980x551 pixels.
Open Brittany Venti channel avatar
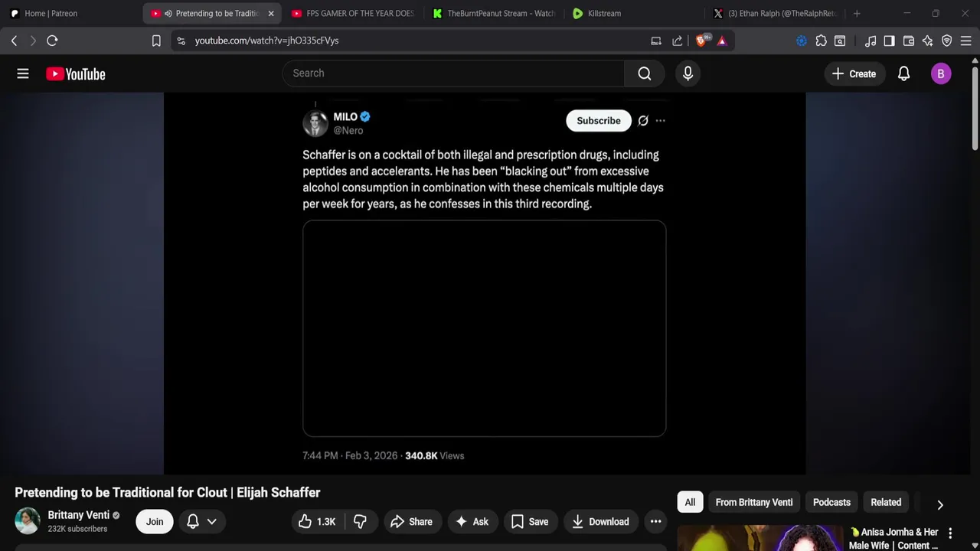click(28, 521)
